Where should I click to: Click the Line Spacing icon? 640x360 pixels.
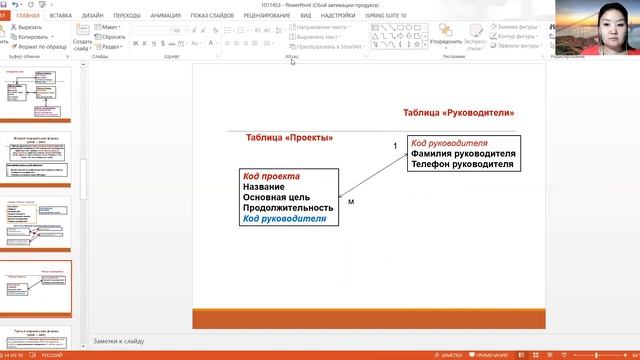pyautogui.click(x=279, y=30)
